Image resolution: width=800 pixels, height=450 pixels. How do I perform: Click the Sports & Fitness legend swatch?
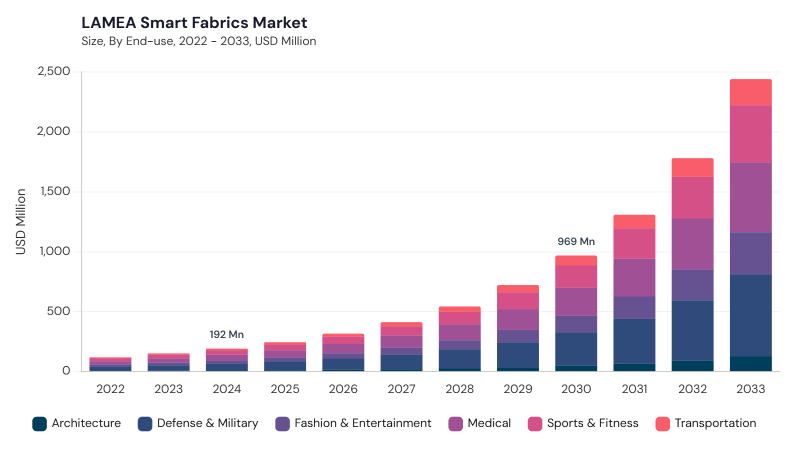point(535,423)
